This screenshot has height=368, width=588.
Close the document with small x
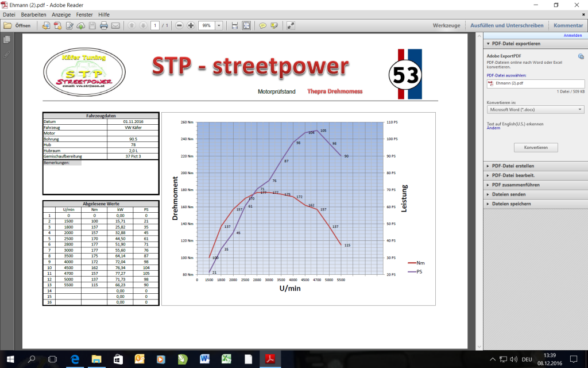pos(583,14)
